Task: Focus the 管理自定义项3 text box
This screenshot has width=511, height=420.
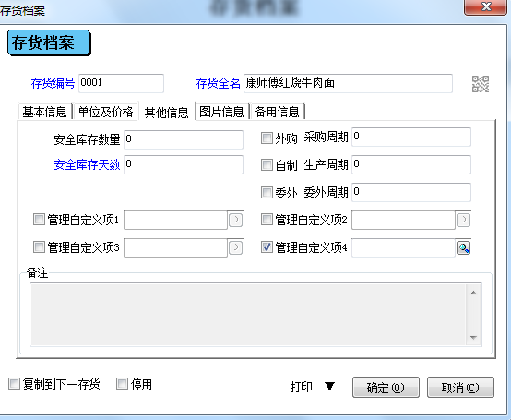Action: click(x=175, y=247)
